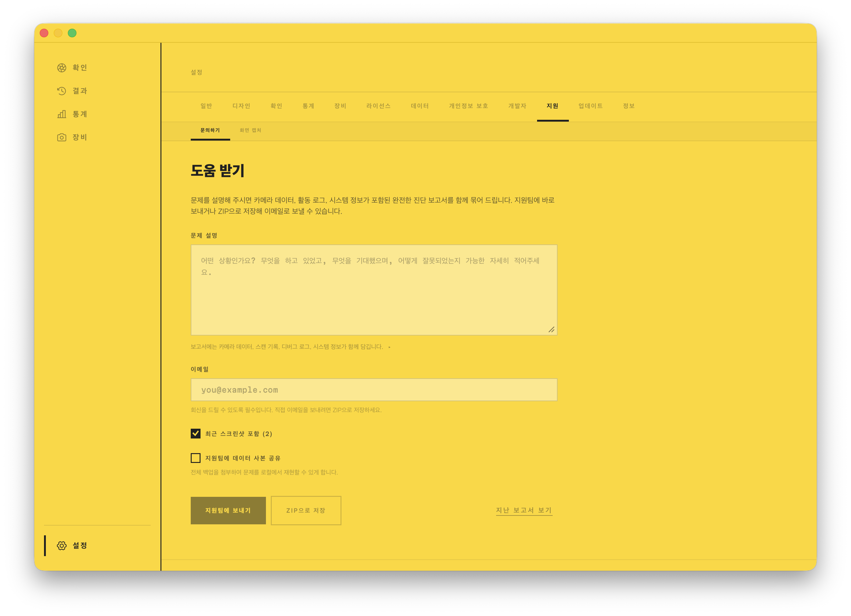
Task: Open the 업데이트 tab
Action: [x=591, y=106]
